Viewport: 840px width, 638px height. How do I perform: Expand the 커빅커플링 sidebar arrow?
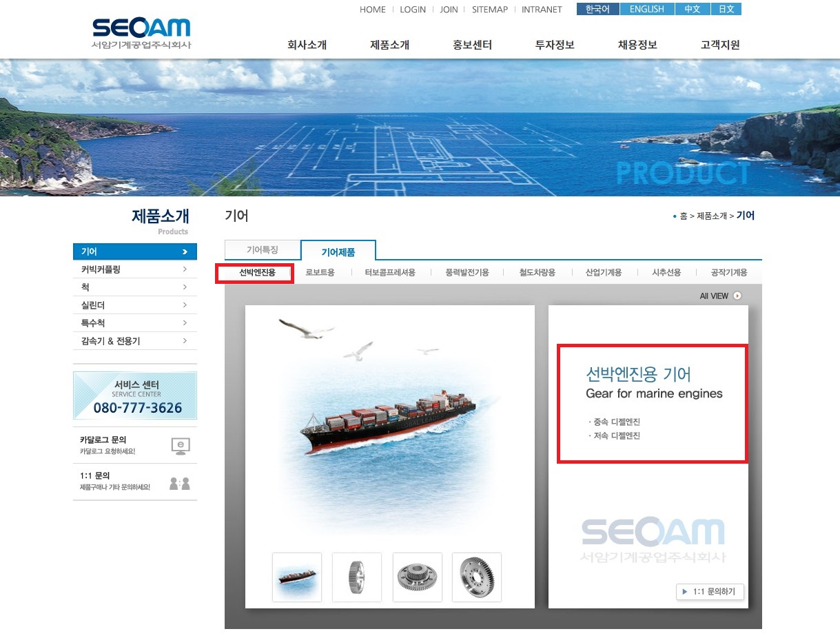click(185, 269)
